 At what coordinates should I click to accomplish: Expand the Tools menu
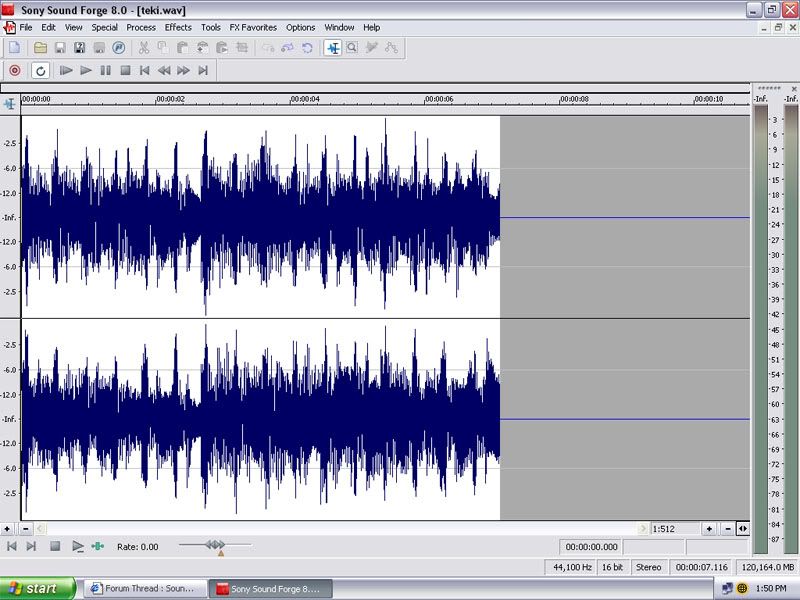(x=210, y=27)
